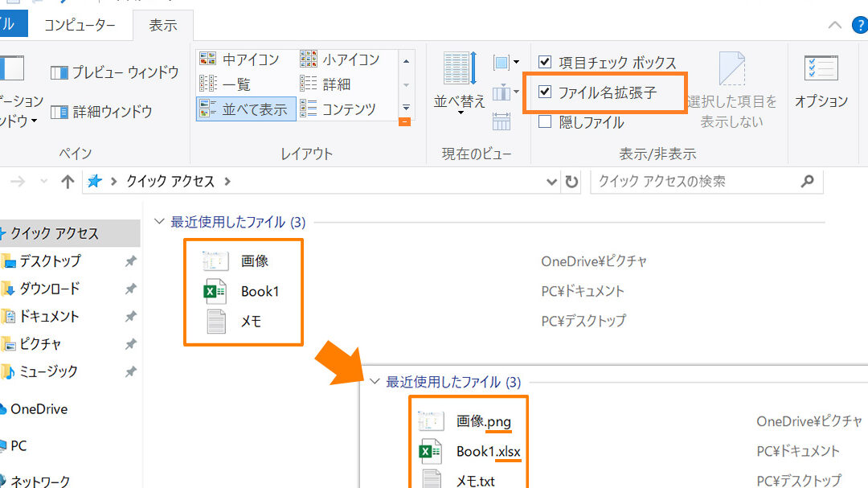
Task: Expand the layout gallery more options arrow
Action: (x=406, y=109)
